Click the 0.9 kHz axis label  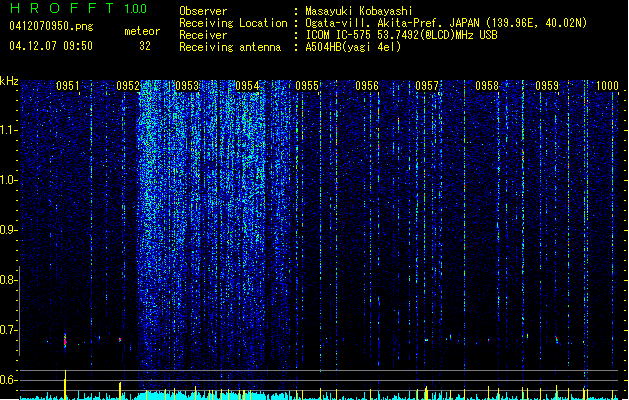pyautogui.click(x=8, y=230)
